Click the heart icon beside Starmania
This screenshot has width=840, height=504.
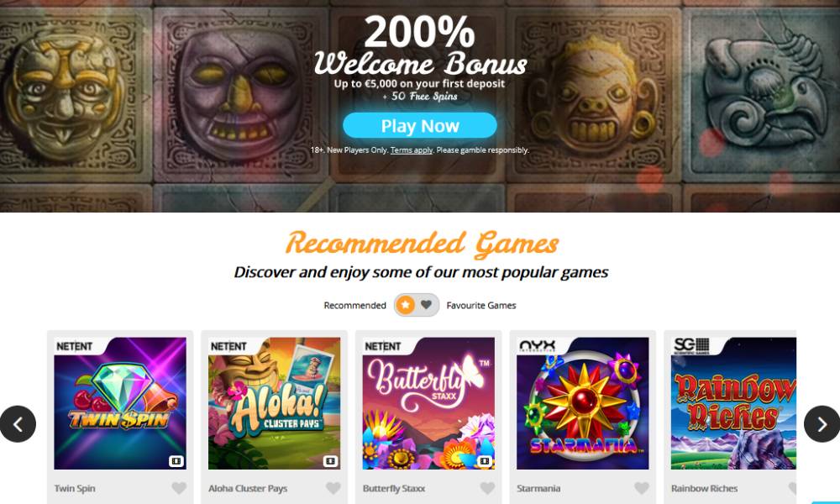(642, 488)
